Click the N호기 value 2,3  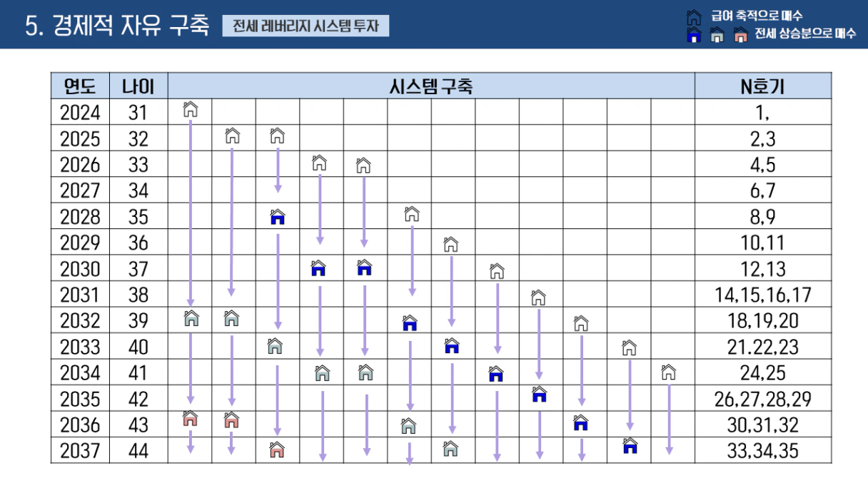(763, 138)
